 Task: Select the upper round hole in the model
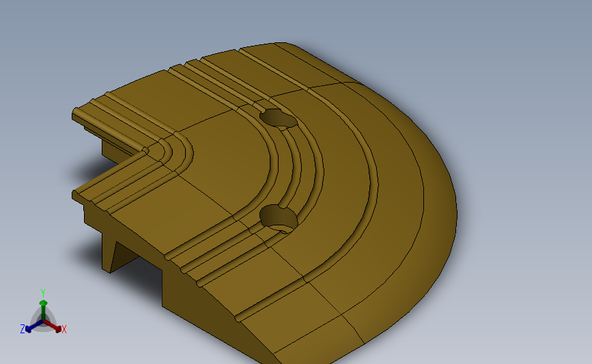pyautogui.click(x=279, y=118)
